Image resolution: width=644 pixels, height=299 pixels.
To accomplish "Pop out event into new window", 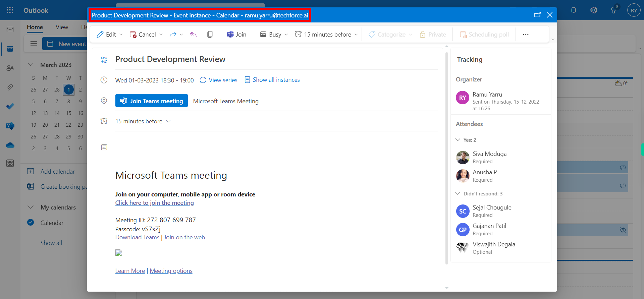I will tap(538, 15).
